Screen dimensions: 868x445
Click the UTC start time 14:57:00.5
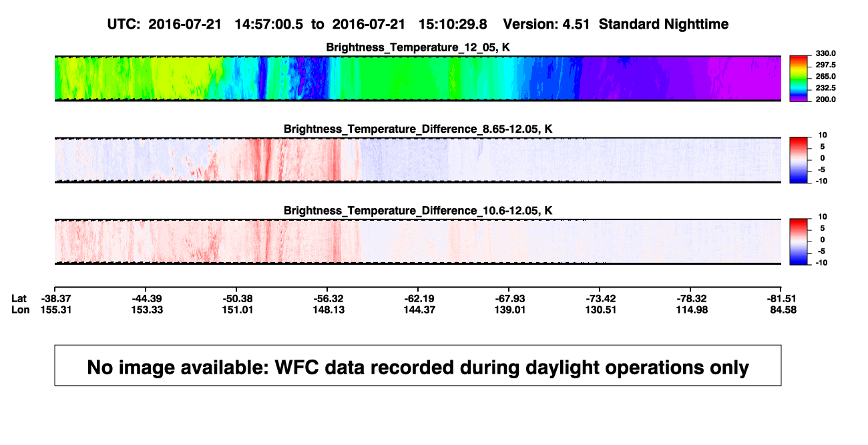[x=270, y=25]
